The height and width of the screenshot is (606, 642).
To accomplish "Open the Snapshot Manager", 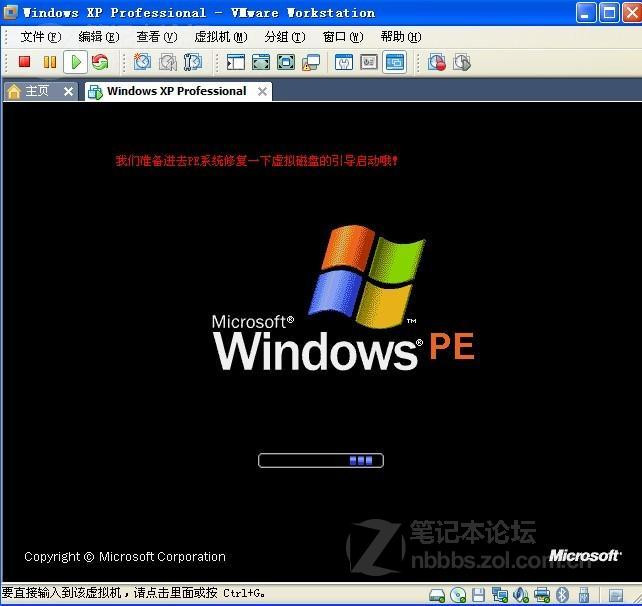I will pyautogui.click(x=193, y=62).
